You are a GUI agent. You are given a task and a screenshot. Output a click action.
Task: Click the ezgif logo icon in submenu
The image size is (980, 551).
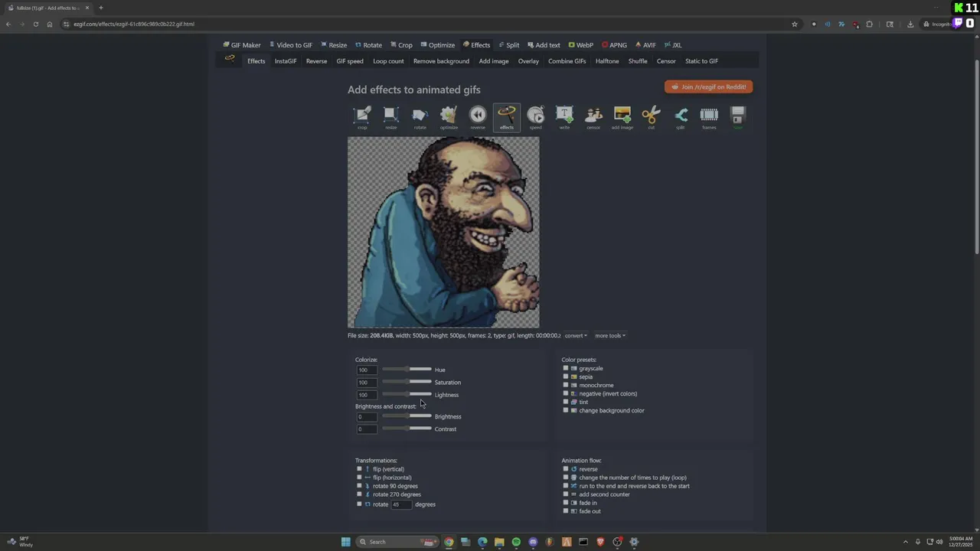tap(230, 59)
